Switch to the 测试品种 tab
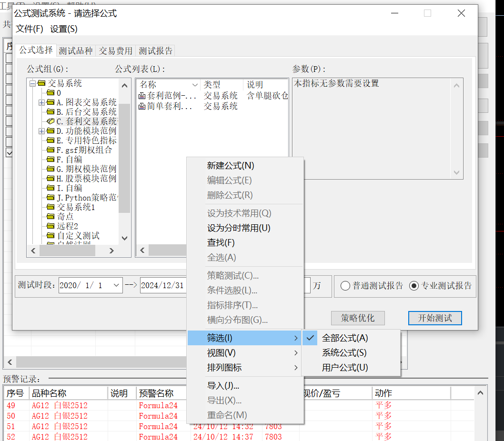 click(x=76, y=51)
